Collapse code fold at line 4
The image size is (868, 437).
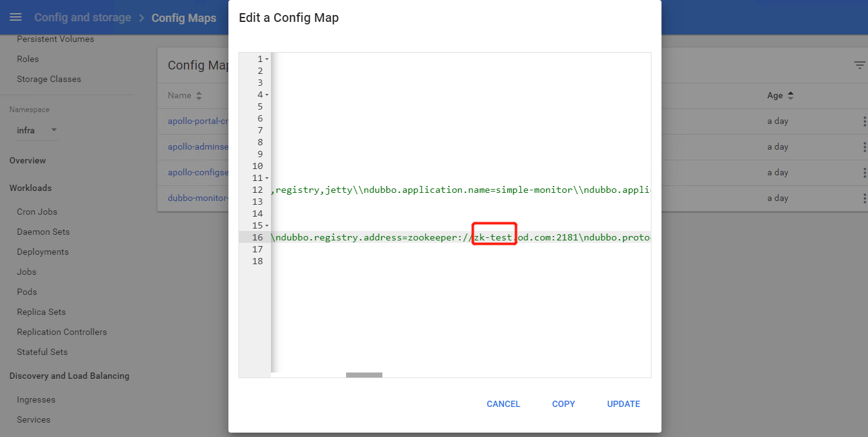click(267, 95)
